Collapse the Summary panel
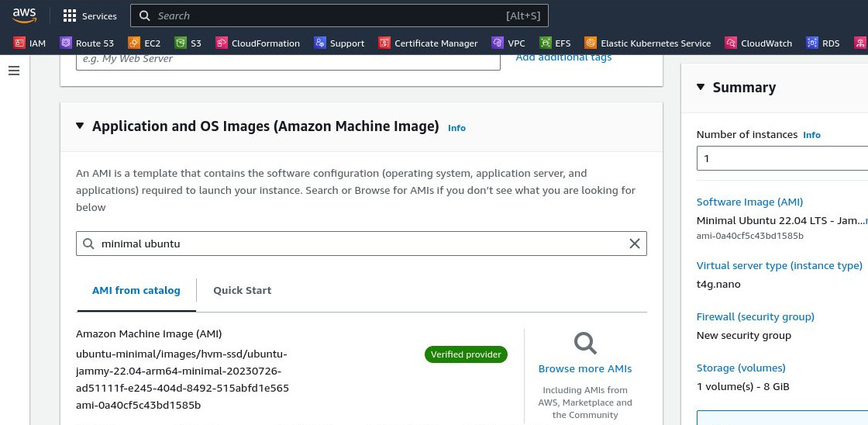Viewport: 868px width, 425px height. click(x=701, y=87)
